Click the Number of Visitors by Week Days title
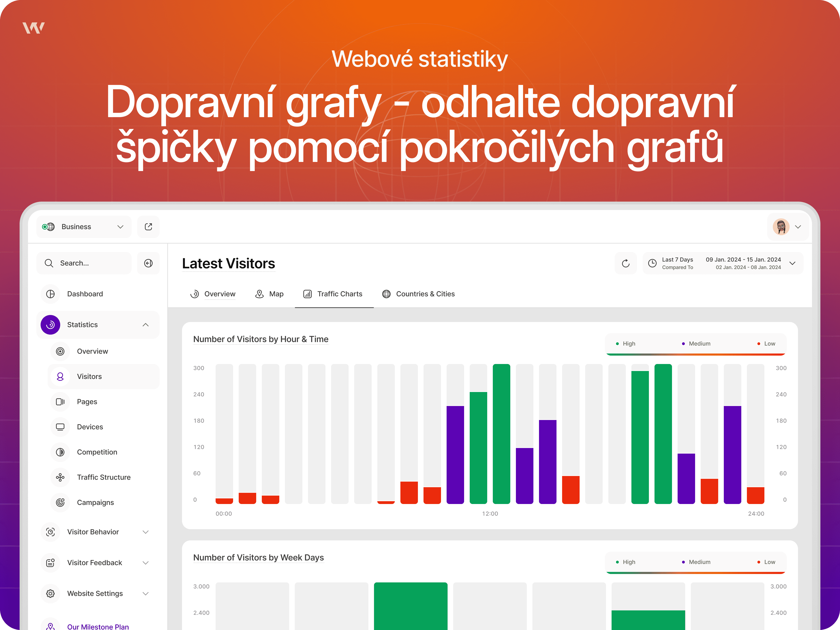The width and height of the screenshot is (840, 630). coord(259,557)
